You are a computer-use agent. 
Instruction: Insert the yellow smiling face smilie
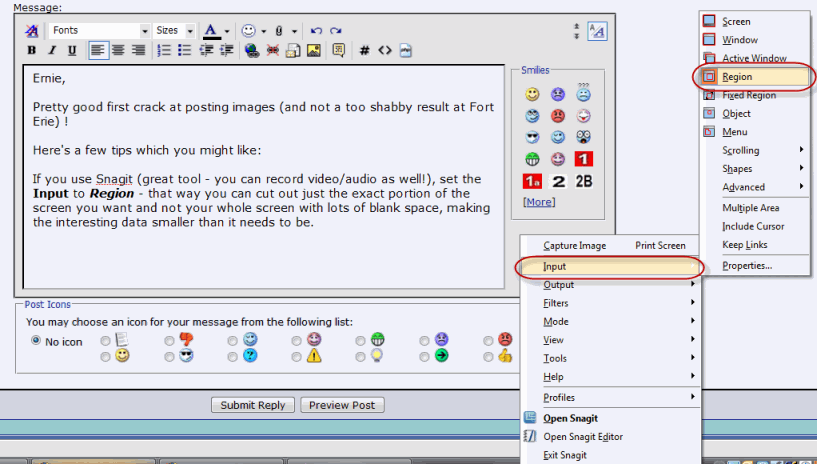(532, 94)
